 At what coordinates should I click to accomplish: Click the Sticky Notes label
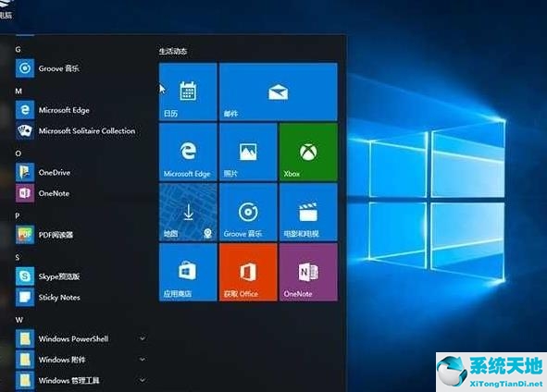[59, 297]
